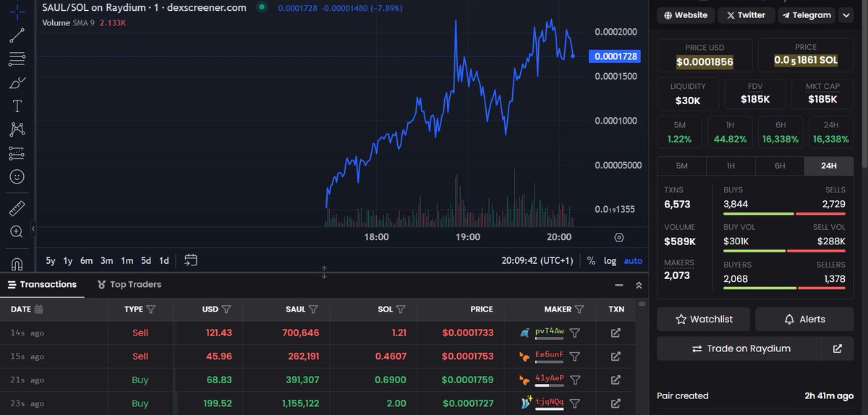Set chart range to 3m
Viewport: 868px width, 415px height.
click(x=106, y=260)
